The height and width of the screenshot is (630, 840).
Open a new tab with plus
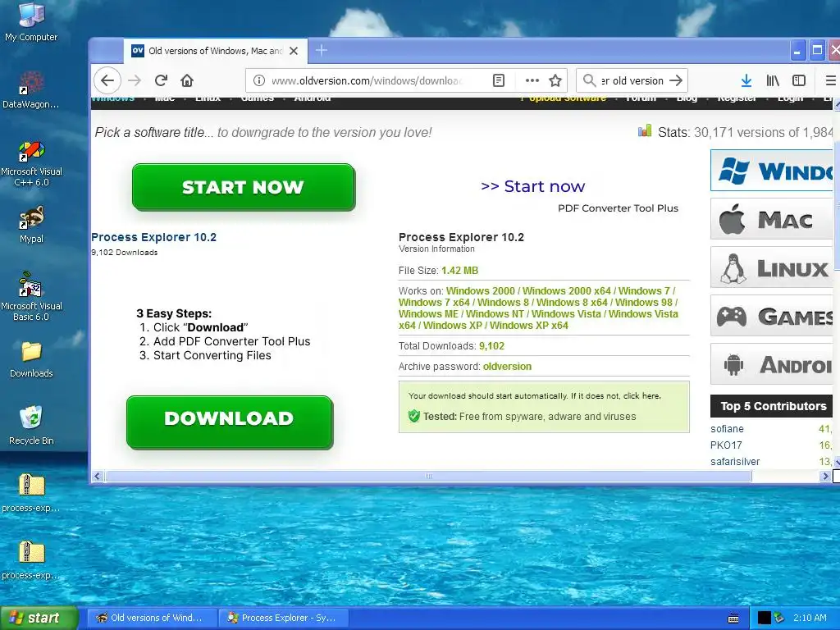point(321,50)
